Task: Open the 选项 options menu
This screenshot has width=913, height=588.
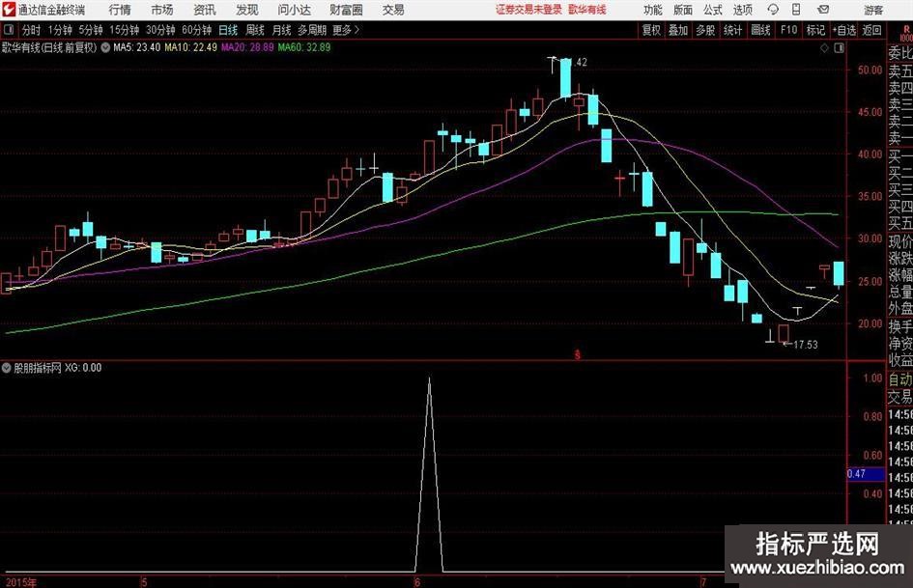Action: [742, 10]
